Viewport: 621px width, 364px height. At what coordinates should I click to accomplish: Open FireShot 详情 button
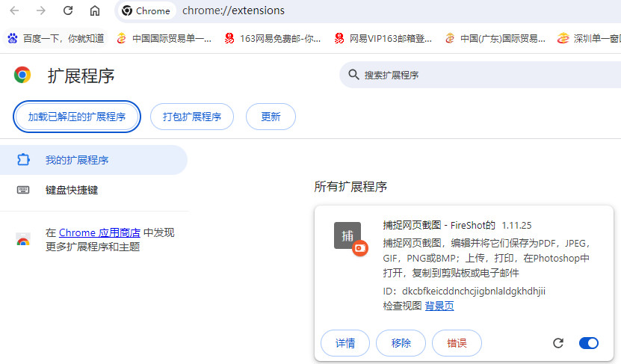(x=345, y=343)
